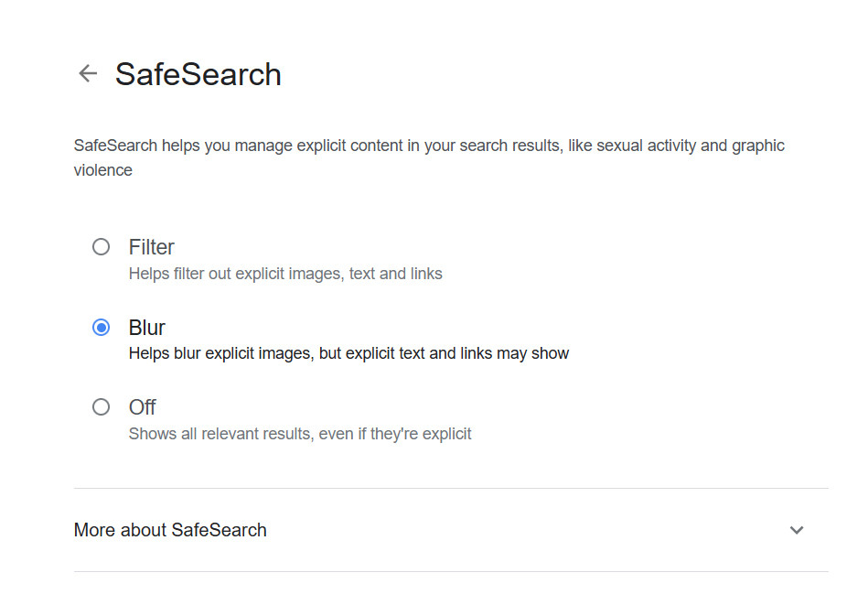
Task: Select the Off radio button
Action: (x=102, y=407)
